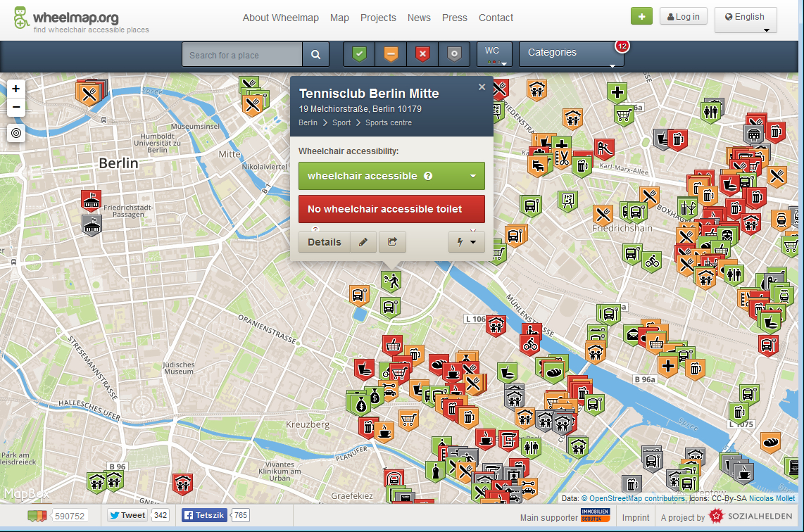Screen dimensions: 804x532
Task: Open the News menu item
Action: 419,18
